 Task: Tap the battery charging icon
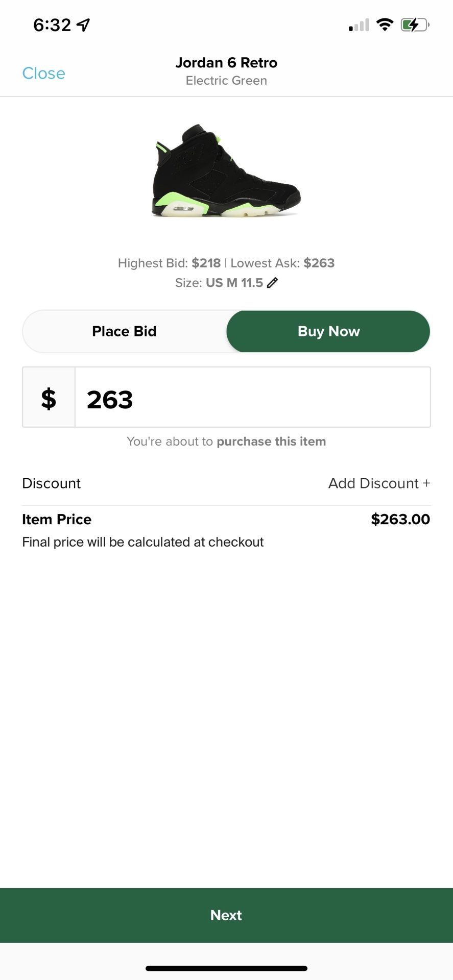[x=414, y=24]
